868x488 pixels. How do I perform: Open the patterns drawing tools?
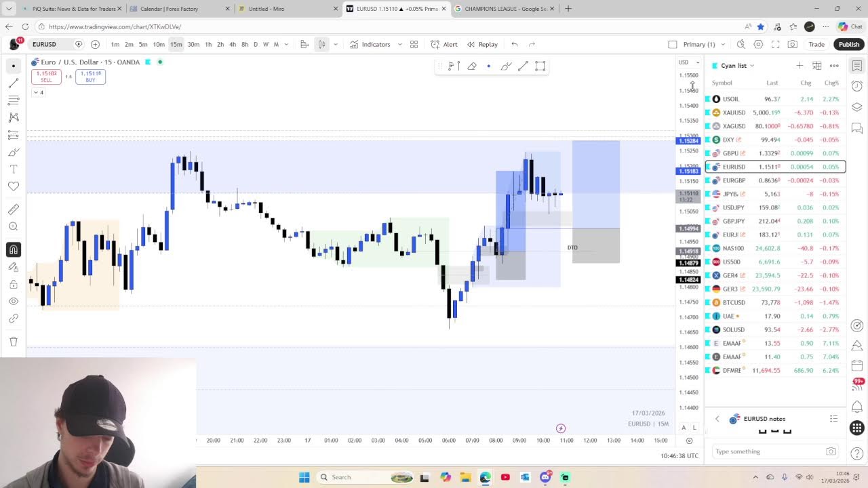(x=14, y=117)
